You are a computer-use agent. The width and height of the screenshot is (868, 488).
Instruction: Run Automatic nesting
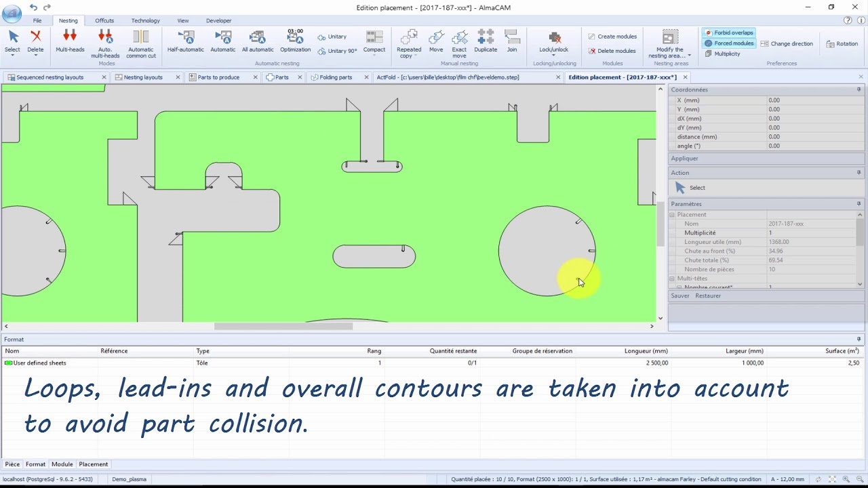pos(223,41)
